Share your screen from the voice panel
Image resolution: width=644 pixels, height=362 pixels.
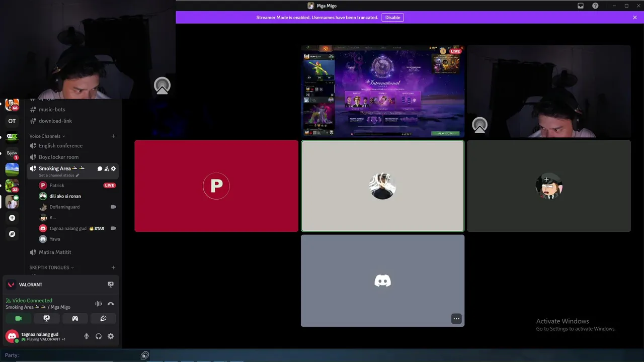click(x=47, y=318)
